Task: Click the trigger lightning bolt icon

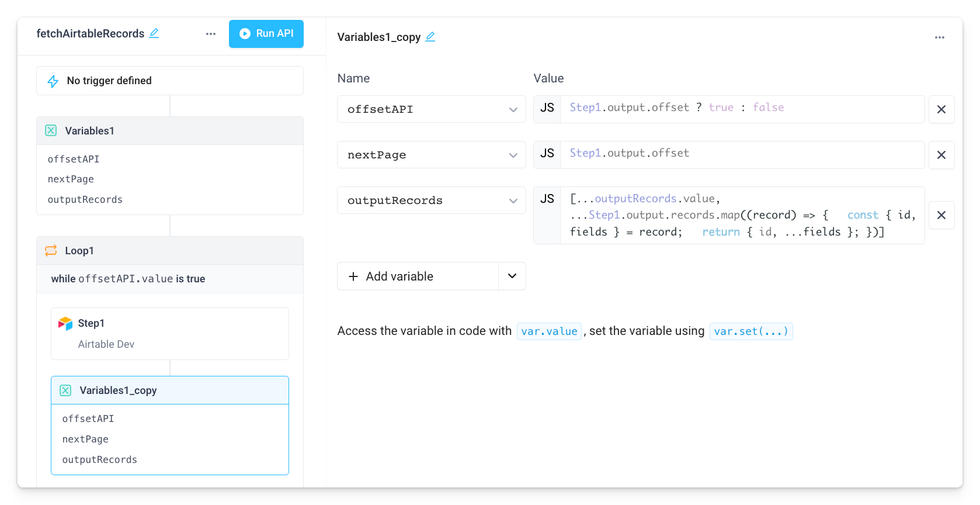Action: (x=53, y=81)
